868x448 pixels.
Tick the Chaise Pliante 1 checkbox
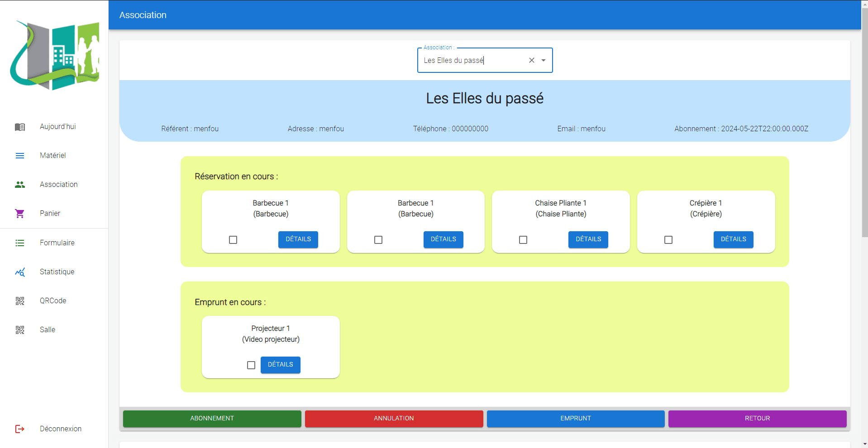click(523, 240)
